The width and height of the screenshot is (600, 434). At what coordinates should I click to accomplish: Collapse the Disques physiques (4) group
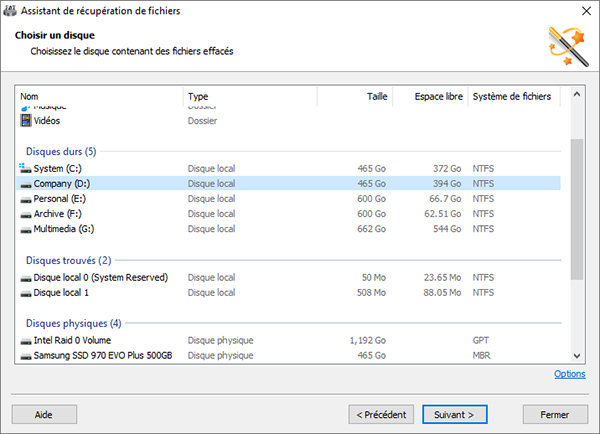[73, 323]
